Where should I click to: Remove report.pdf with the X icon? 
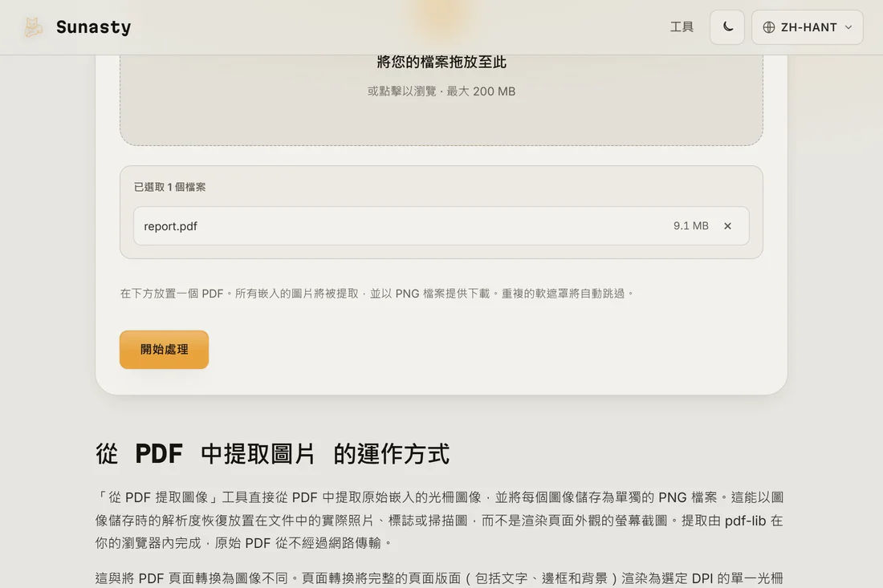click(x=727, y=225)
